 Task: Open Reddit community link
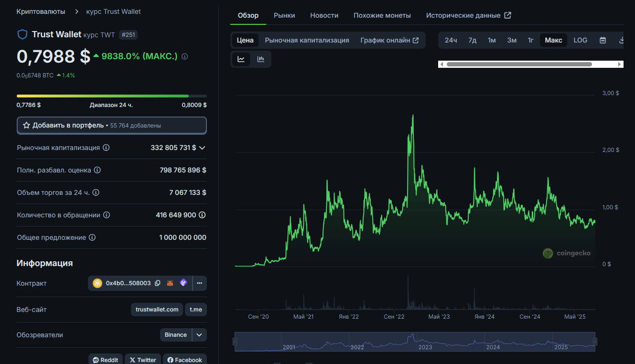pos(106,360)
